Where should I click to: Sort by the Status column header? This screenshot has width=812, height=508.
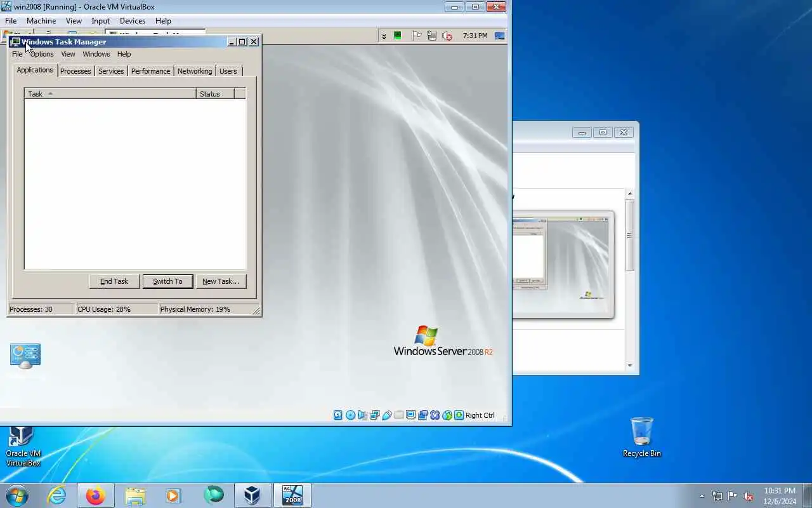(x=215, y=94)
